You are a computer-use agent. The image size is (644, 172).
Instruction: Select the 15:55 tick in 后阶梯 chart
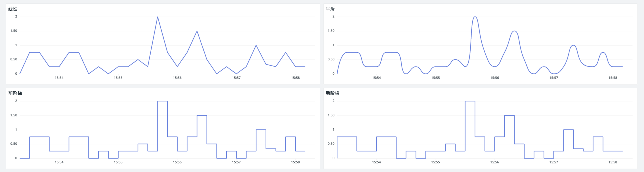click(435, 162)
